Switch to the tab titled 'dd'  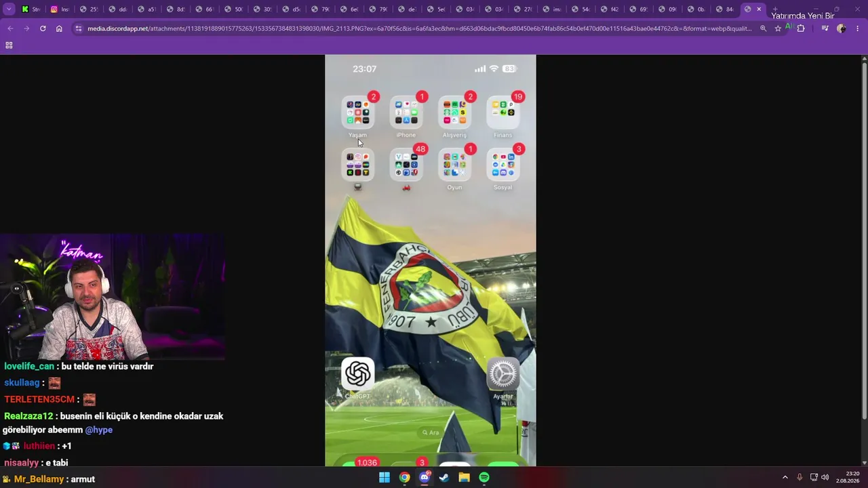pyautogui.click(x=117, y=9)
